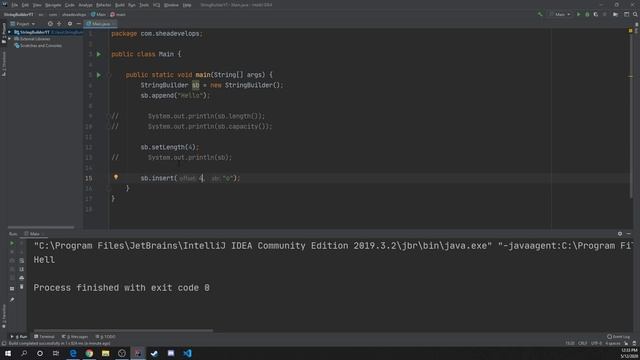This screenshot has height=360, width=640.
Task: Click the clear all trash icon in Run panel
Action: point(22,287)
